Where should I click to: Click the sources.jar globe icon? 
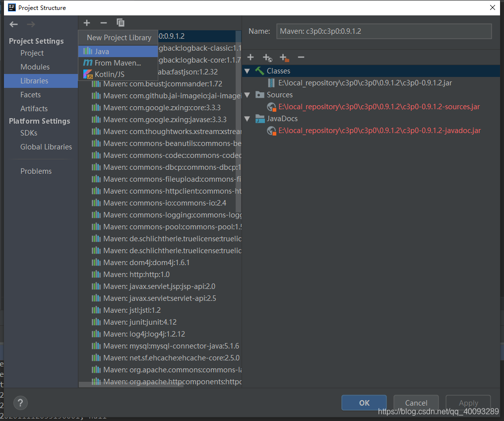272,107
